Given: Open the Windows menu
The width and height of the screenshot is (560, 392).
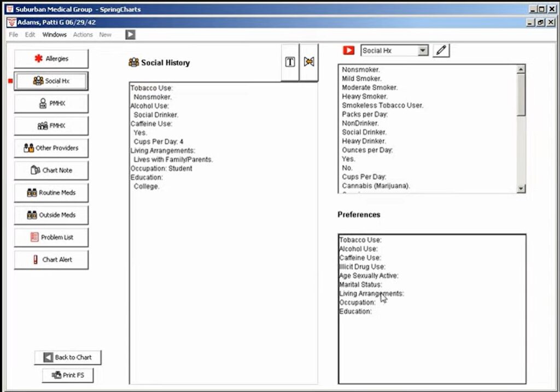Looking at the screenshot, I should pyautogui.click(x=54, y=34).
